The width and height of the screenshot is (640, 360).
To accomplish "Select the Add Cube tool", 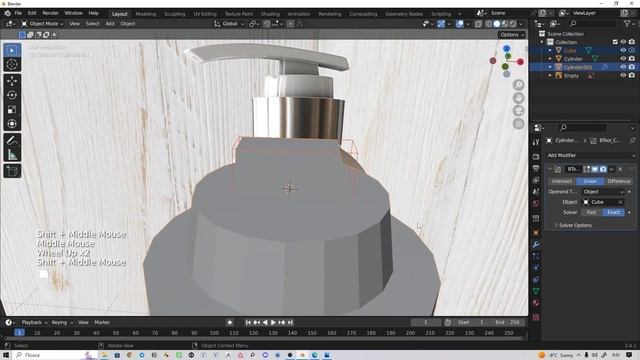I will tap(12, 171).
